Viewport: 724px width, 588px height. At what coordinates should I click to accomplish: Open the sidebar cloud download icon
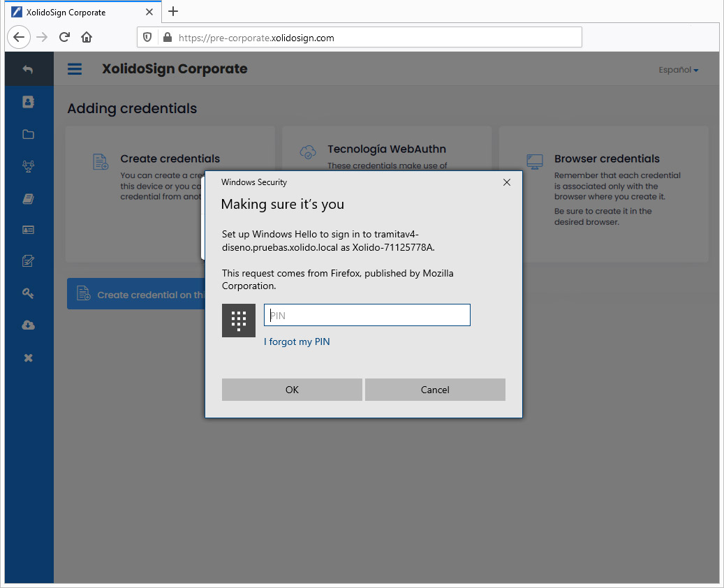[x=28, y=325]
